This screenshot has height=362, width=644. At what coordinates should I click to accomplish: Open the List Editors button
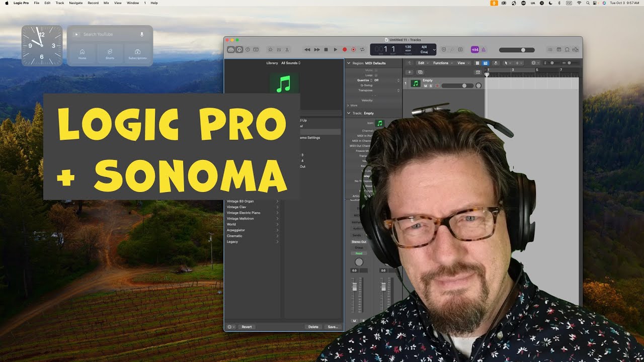point(550,49)
